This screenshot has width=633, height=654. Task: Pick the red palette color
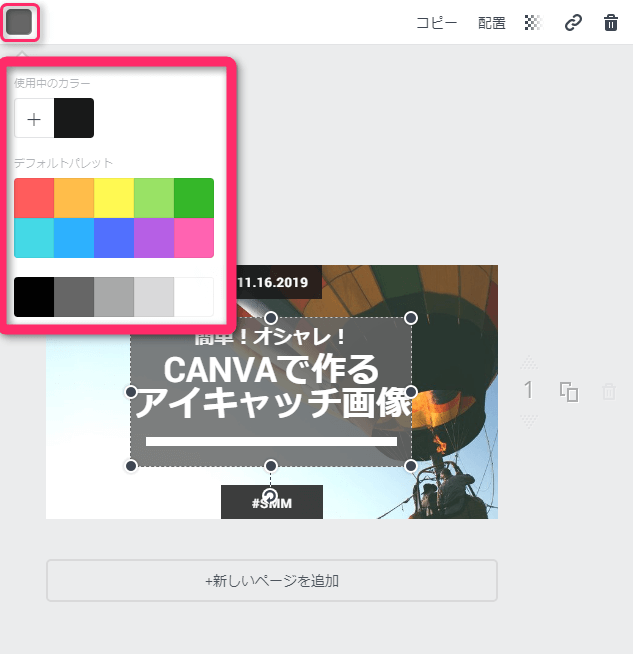click(34, 198)
